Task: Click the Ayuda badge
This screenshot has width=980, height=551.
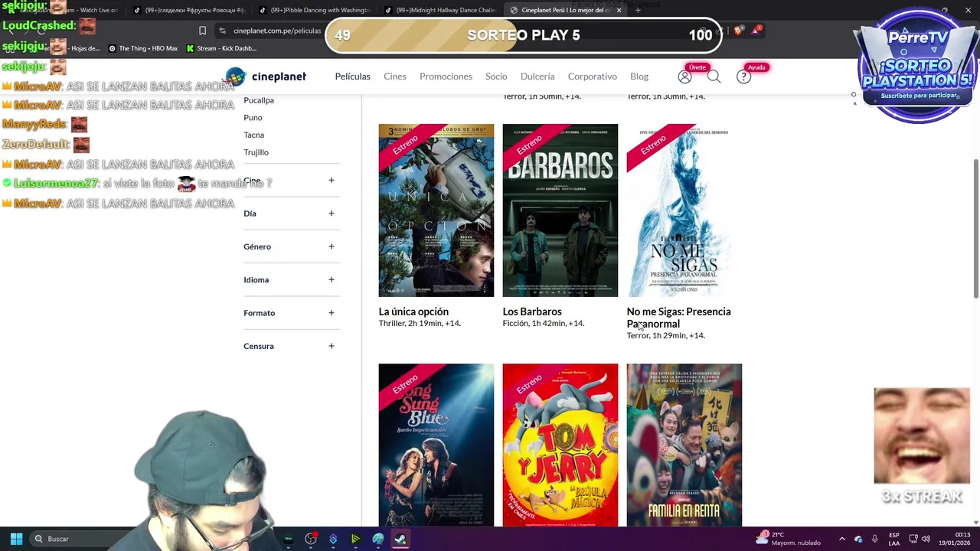Action: pos(756,67)
